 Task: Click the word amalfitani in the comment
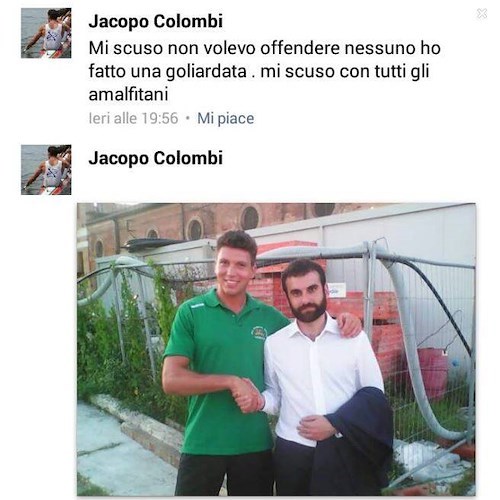tap(128, 95)
